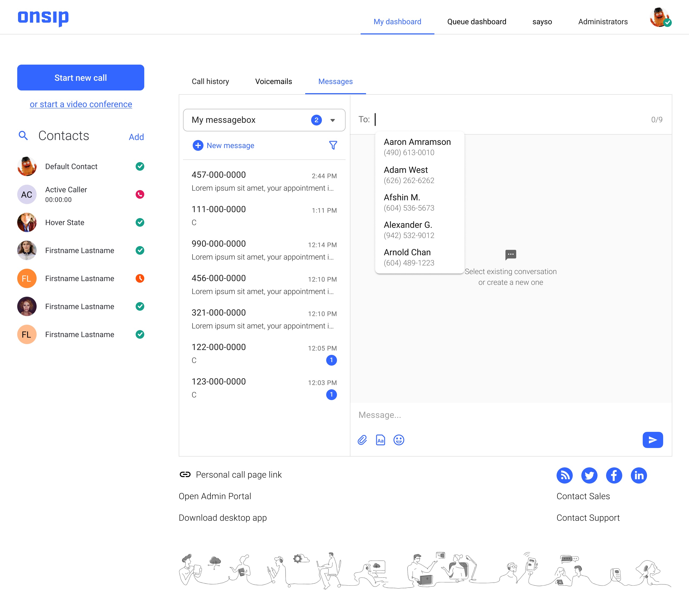The height and width of the screenshot is (616, 689).
Task: Click Default Contact avatar picture
Action: coord(27,166)
